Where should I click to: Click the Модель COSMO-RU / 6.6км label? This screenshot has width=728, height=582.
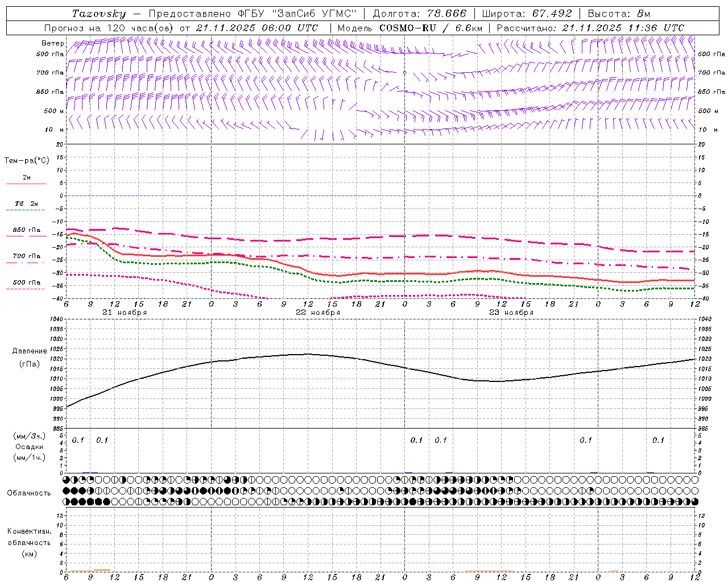tap(409, 28)
